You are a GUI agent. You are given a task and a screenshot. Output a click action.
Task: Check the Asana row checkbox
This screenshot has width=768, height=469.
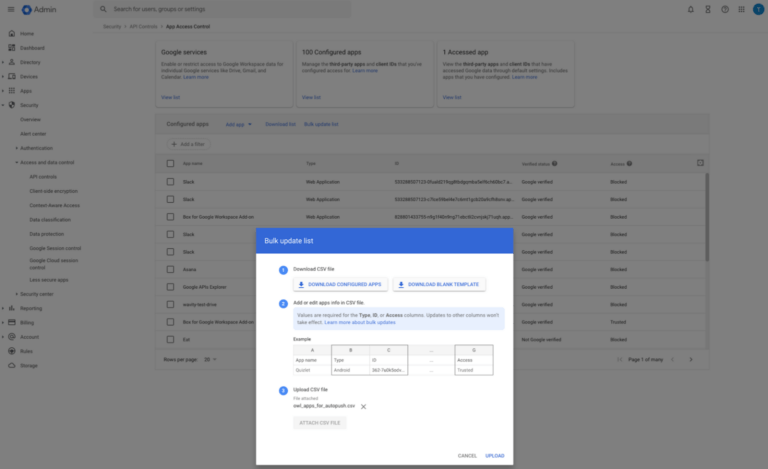click(x=170, y=269)
